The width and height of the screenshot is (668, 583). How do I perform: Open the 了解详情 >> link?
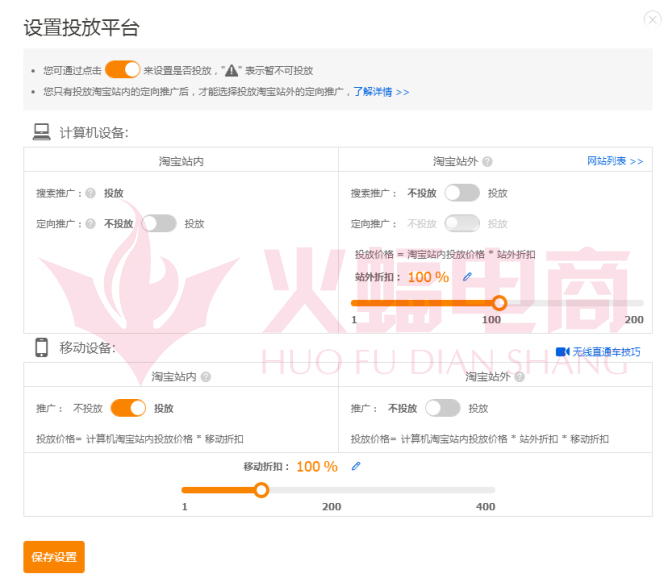click(381, 92)
